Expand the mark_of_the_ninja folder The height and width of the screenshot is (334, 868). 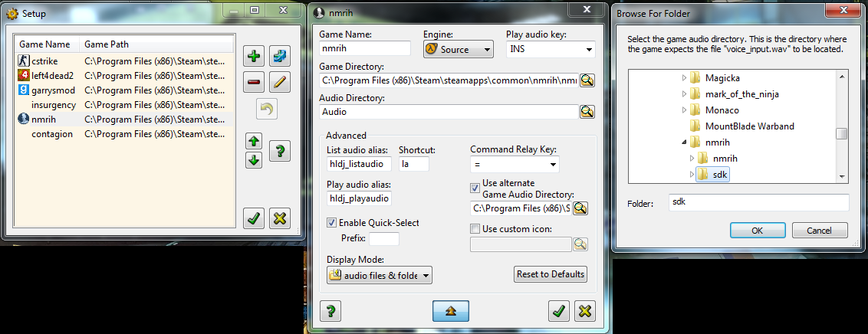[684, 94]
